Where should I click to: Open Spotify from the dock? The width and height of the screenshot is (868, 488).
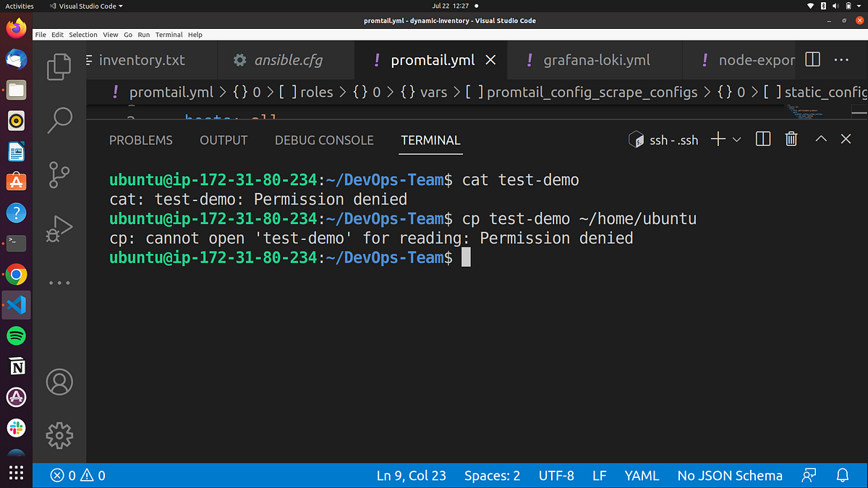16,335
